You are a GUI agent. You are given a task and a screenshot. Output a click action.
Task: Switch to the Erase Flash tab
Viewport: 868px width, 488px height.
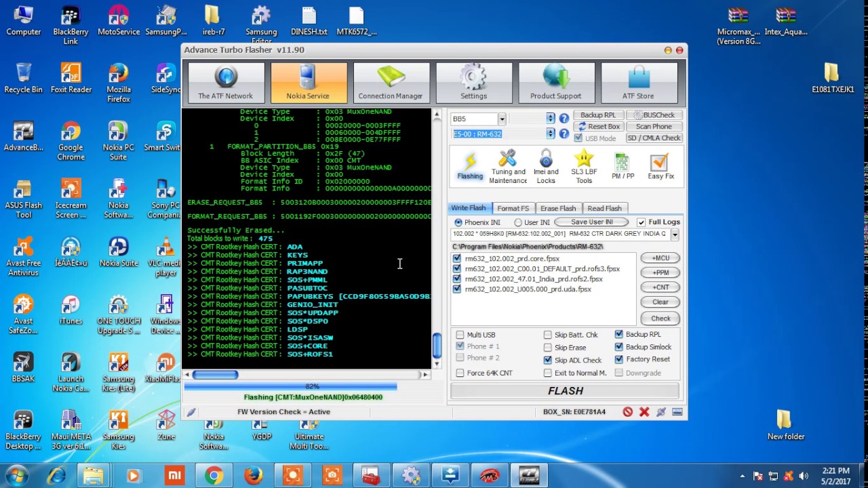[558, 208]
